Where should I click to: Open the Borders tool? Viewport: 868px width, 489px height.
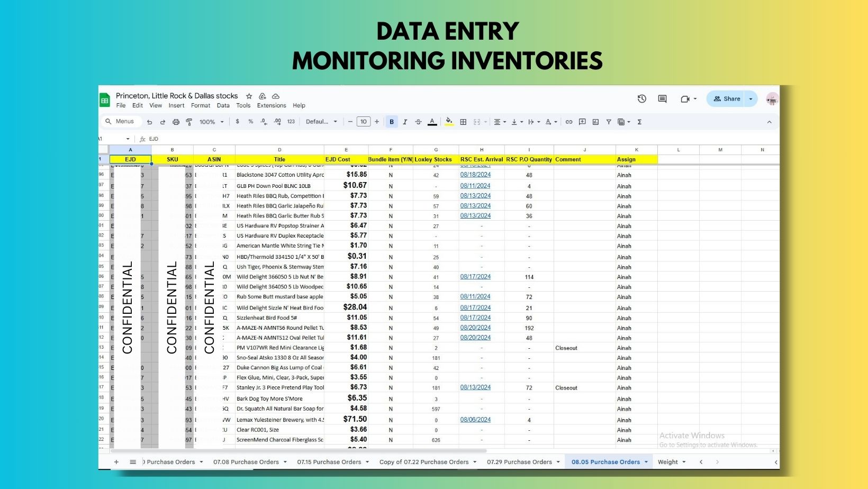[463, 122]
